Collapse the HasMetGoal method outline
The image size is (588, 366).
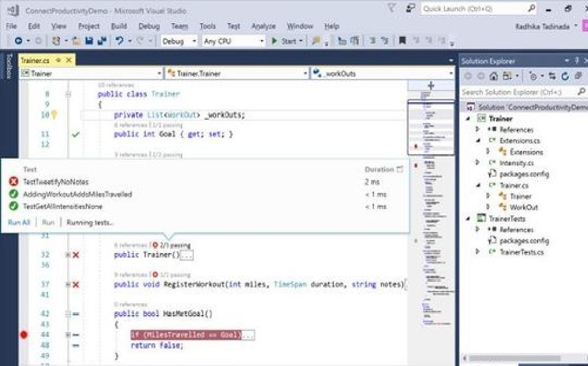[x=68, y=314]
